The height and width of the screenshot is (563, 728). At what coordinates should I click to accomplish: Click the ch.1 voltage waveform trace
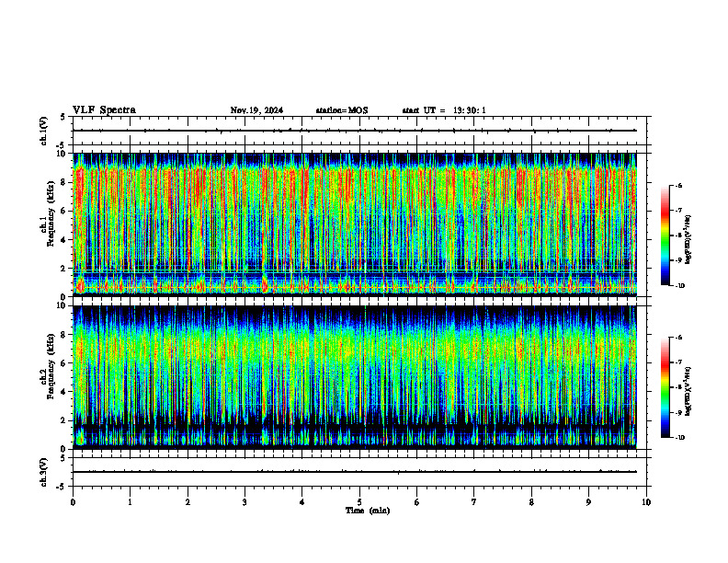coord(355,131)
